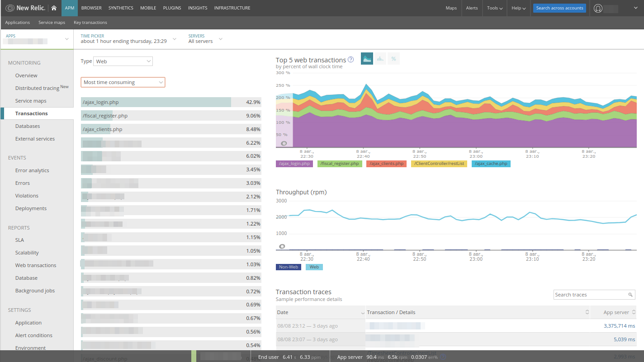Switch to the bar chart view icon
Image resolution: width=644 pixels, height=362 pixels.
[x=380, y=58]
